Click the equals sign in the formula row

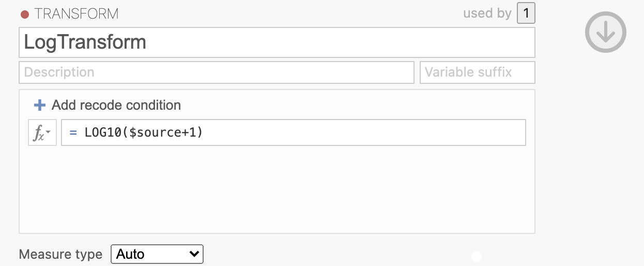pyautogui.click(x=73, y=132)
